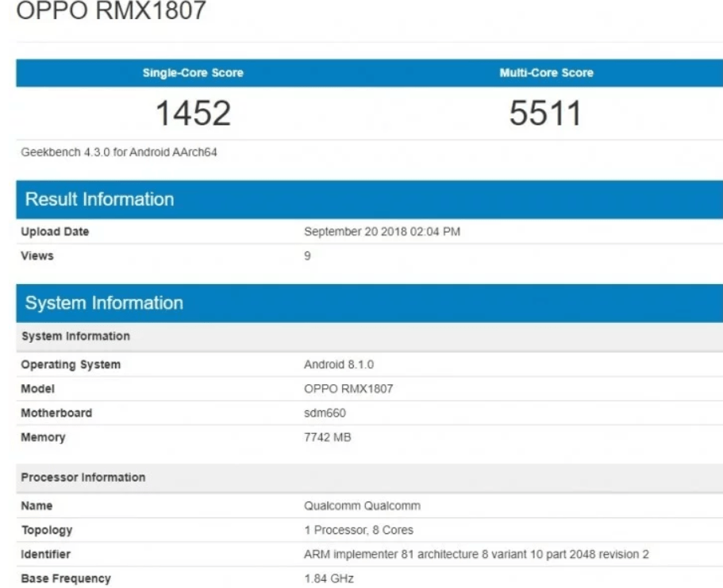Screen dimensions: 723x588
Task: Click the Operating System row label
Action: [x=71, y=365]
